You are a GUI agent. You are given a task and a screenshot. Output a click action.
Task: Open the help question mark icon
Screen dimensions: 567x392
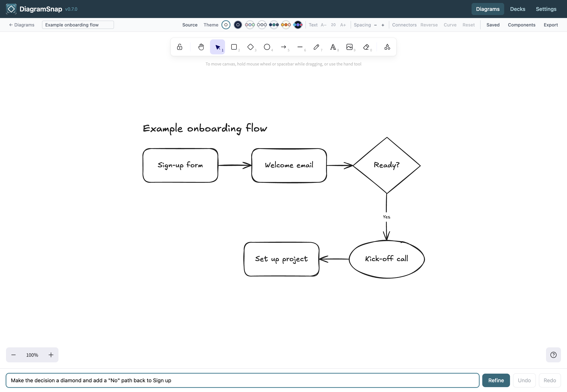tap(553, 355)
